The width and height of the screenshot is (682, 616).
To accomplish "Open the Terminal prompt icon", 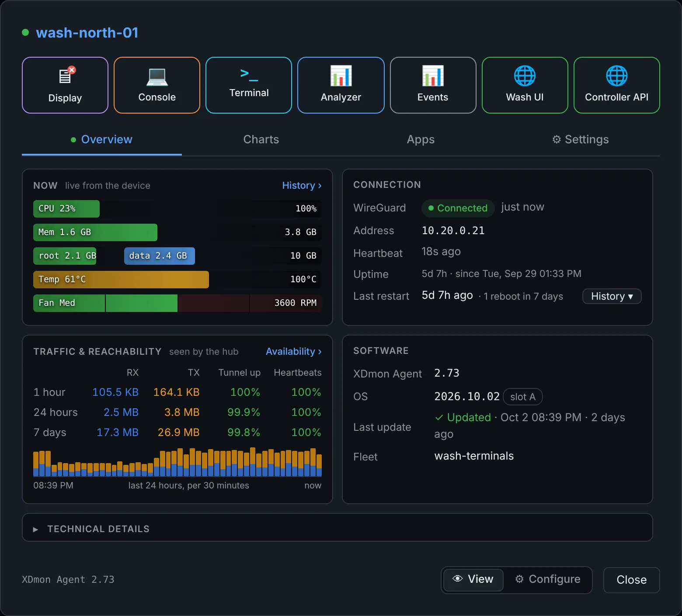I will (249, 74).
